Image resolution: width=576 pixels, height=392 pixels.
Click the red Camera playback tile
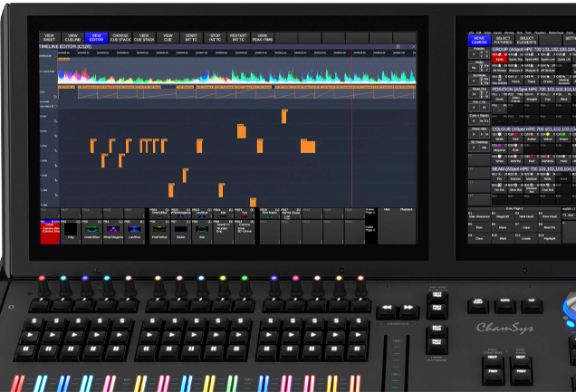click(x=49, y=230)
